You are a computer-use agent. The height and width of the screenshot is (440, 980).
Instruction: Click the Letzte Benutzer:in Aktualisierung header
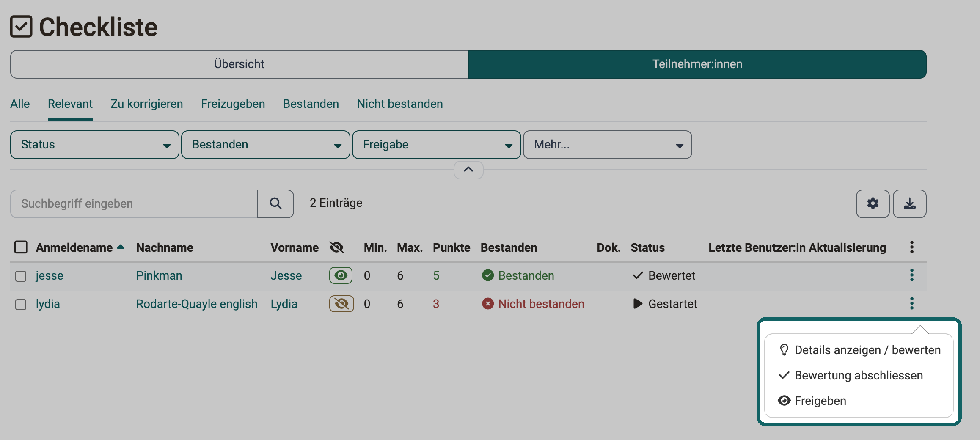[797, 247]
